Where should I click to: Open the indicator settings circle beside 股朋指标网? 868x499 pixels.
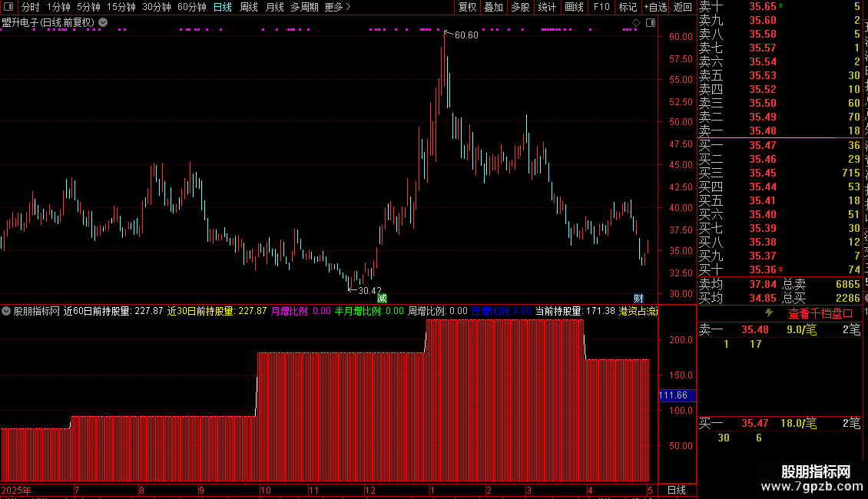tap(6, 311)
